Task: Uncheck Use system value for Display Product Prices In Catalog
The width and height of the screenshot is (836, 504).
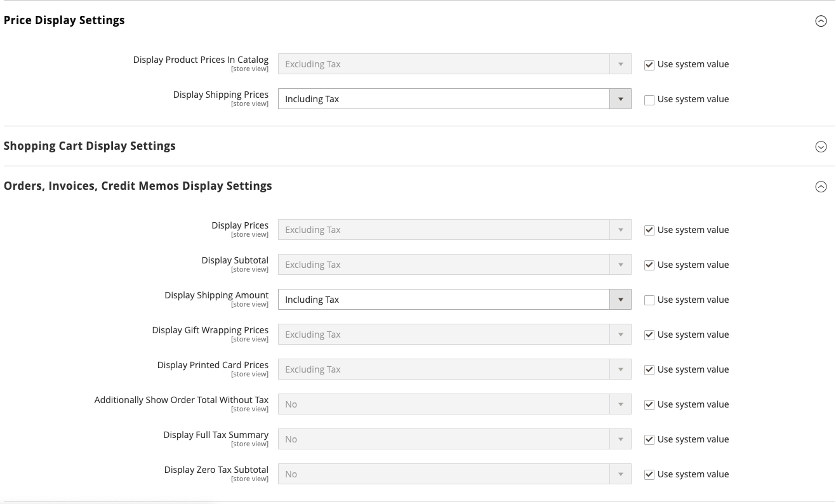Action: tap(649, 65)
